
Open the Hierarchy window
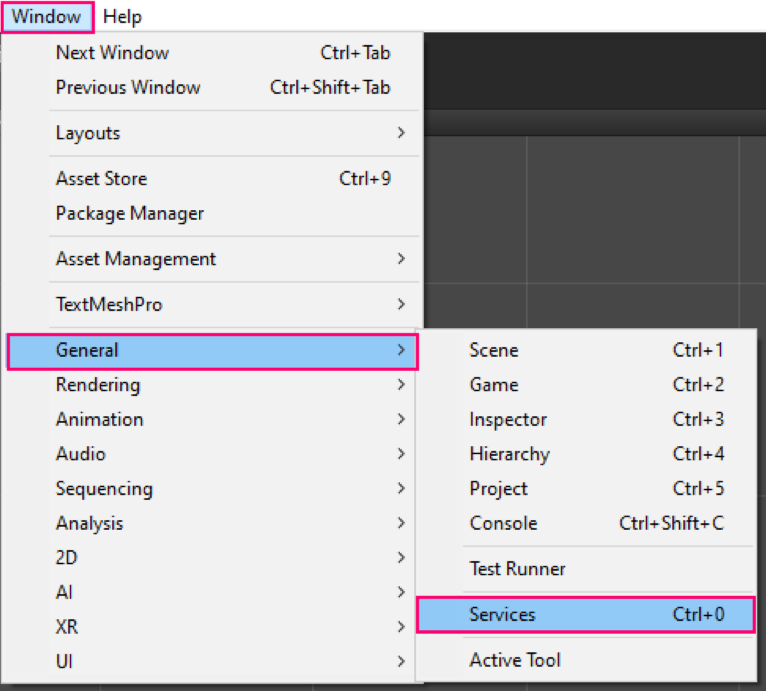[586, 454]
